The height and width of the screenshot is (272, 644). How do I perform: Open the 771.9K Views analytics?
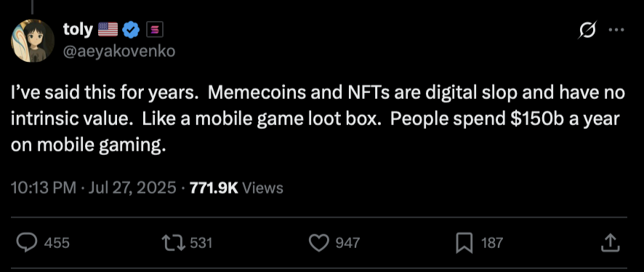click(x=236, y=188)
